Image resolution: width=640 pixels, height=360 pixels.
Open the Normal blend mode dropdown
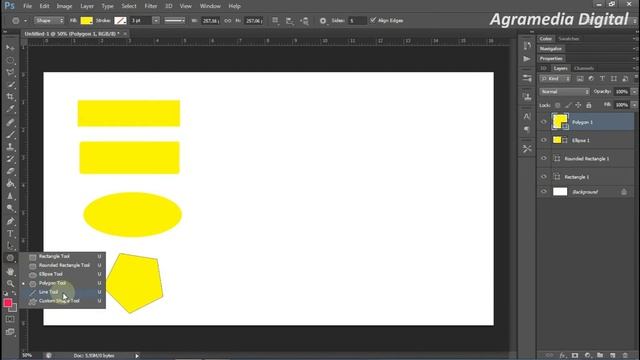click(x=564, y=92)
